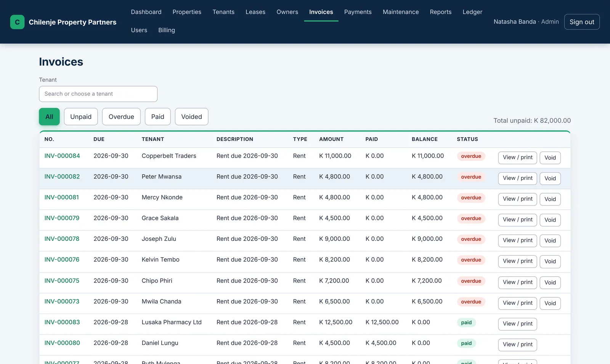Open invoice INV-000080
610x364 pixels.
click(x=62, y=343)
